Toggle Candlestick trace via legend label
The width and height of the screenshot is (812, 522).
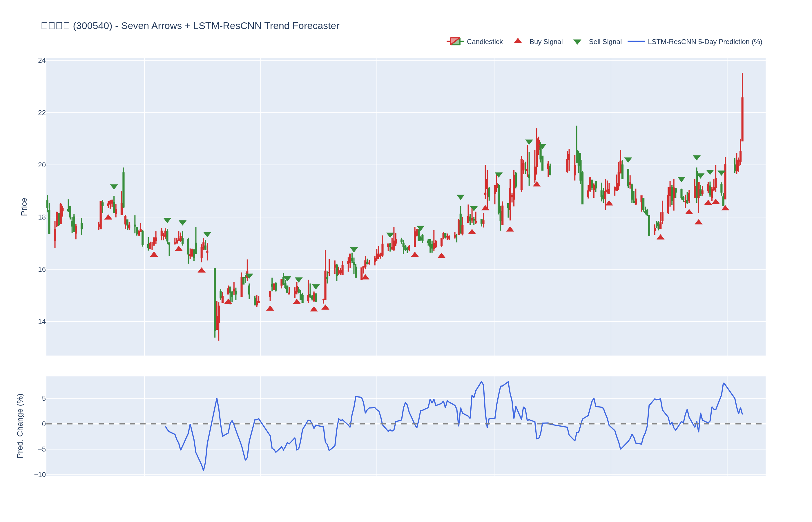(x=484, y=42)
